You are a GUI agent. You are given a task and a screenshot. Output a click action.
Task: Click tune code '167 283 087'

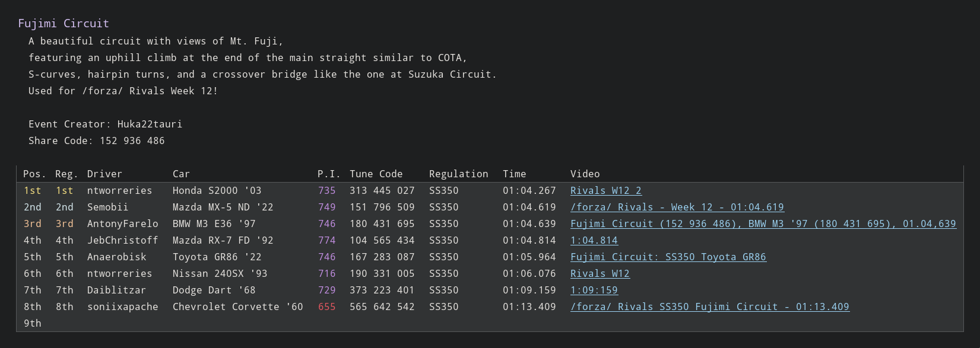(x=382, y=257)
